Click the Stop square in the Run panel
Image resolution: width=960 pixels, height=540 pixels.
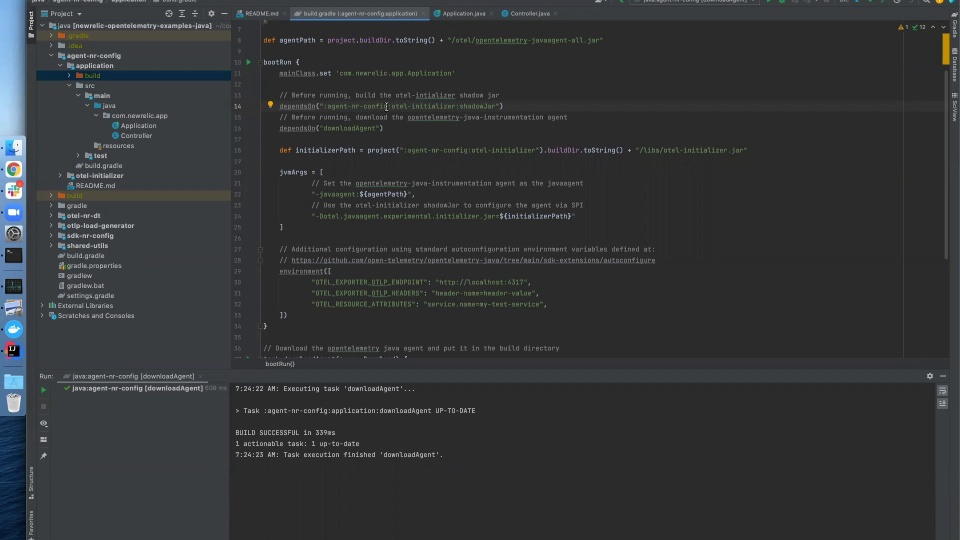(x=43, y=407)
